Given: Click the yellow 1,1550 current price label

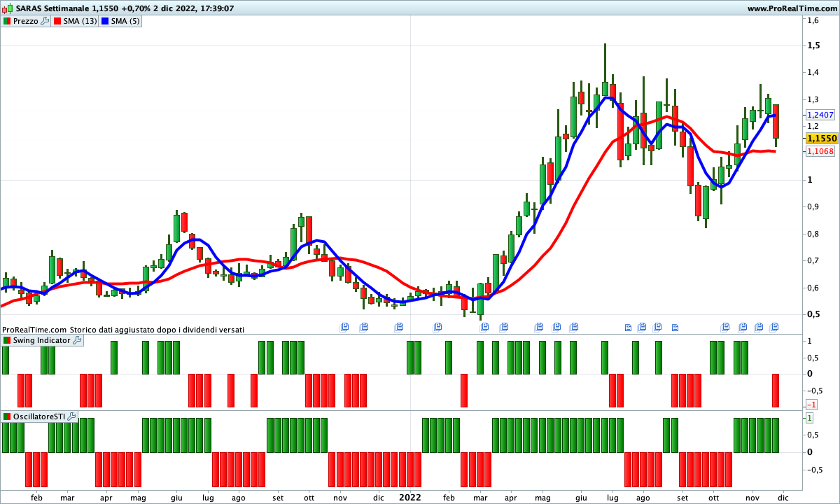Looking at the screenshot, I should tap(821, 139).
